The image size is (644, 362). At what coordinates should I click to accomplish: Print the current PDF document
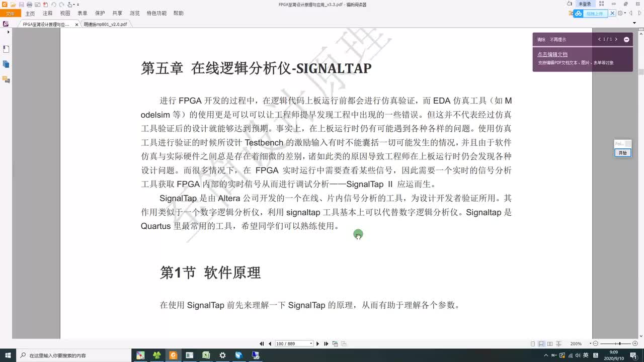point(29,5)
